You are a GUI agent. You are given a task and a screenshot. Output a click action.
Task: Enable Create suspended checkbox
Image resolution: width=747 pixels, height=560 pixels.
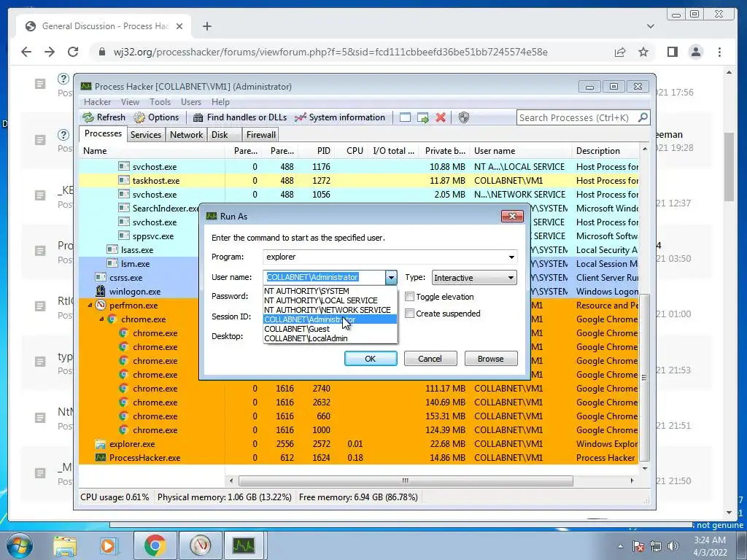(x=409, y=314)
